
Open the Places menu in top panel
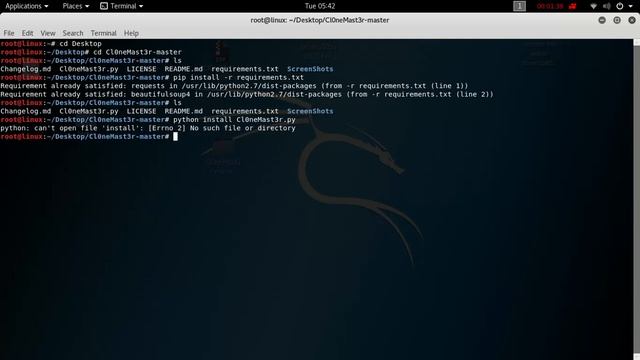[x=76, y=6]
